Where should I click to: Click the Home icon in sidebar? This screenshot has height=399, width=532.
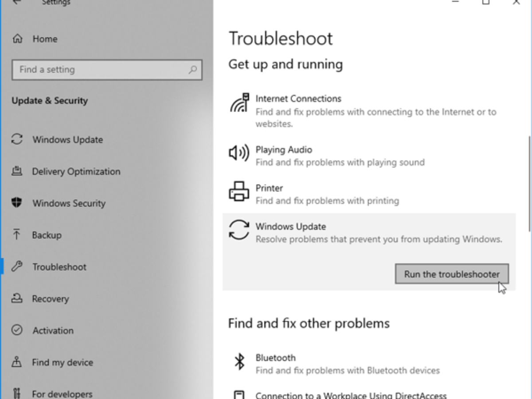(17, 39)
